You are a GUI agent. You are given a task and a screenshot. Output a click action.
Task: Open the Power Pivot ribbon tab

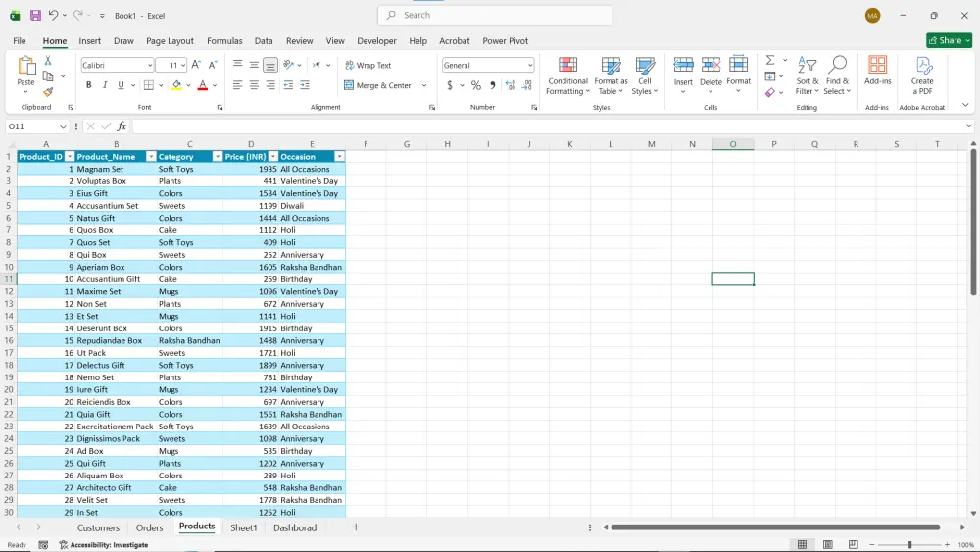click(505, 40)
